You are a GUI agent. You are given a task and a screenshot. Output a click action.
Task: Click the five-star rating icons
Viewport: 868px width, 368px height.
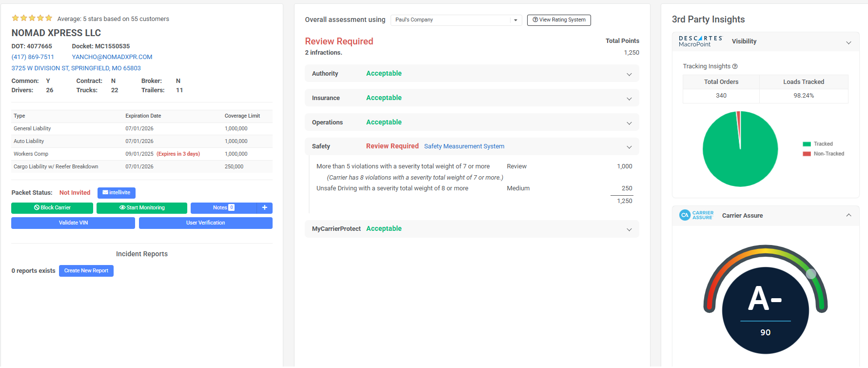[x=32, y=19]
